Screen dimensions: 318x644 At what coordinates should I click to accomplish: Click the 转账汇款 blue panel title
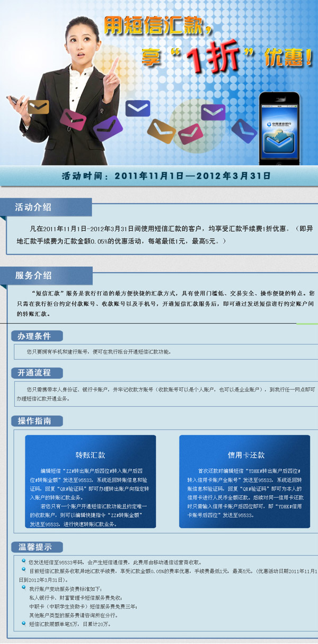click(x=90, y=455)
